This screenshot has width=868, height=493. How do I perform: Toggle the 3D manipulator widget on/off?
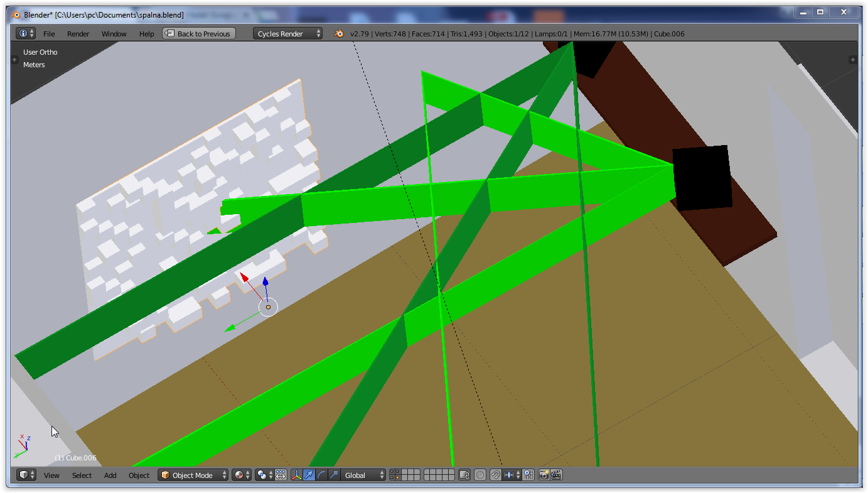pos(296,475)
